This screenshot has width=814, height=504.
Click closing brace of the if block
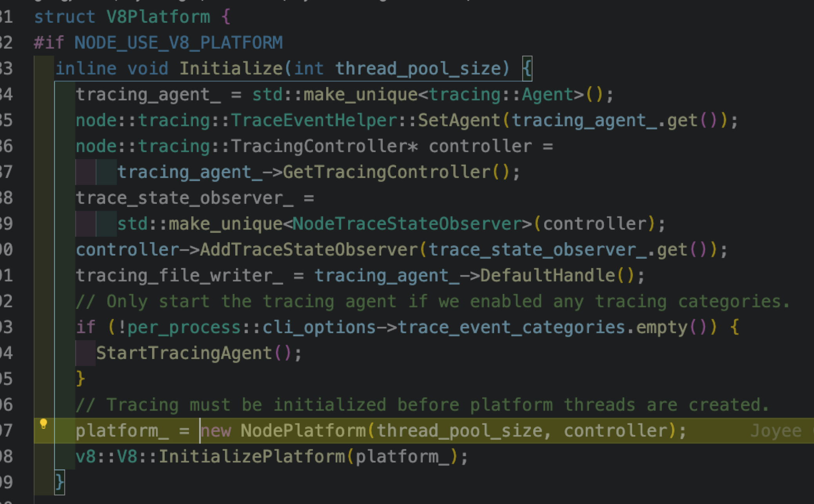pyautogui.click(x=81, y=379)
